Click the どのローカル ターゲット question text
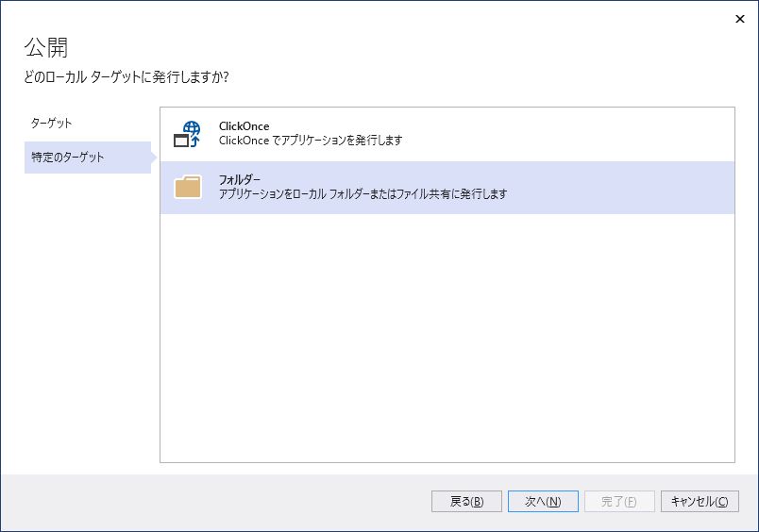Image resolution: width=759 pixels, height=532 pixels. (126, 77)
